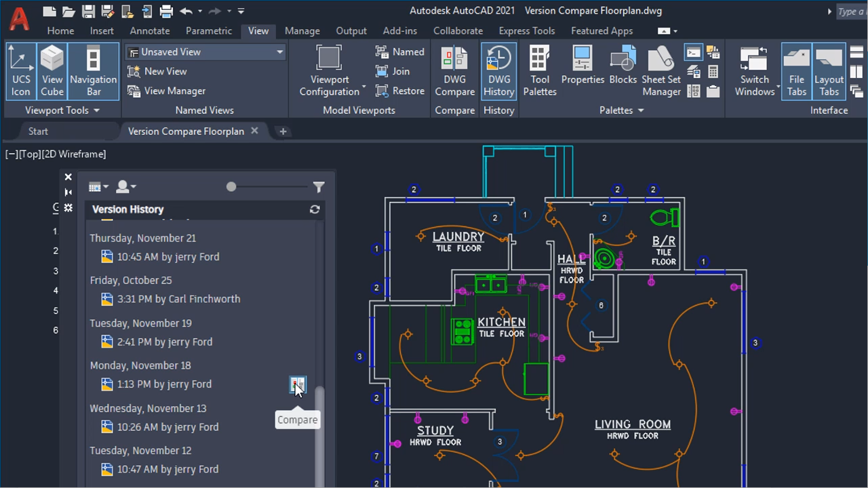This screenshot has width=868, height=488.
Task: Refresh the Version History list
Action: click(x=314, y=209)
